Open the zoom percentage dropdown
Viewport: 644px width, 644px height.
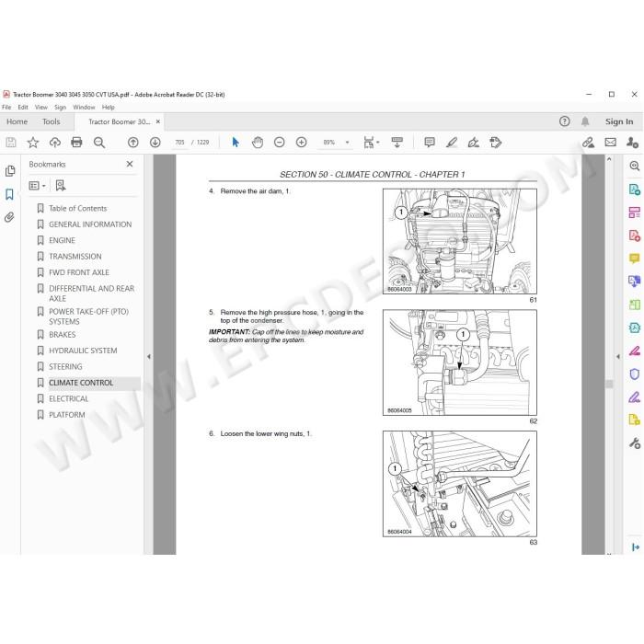tap(348, 143)
